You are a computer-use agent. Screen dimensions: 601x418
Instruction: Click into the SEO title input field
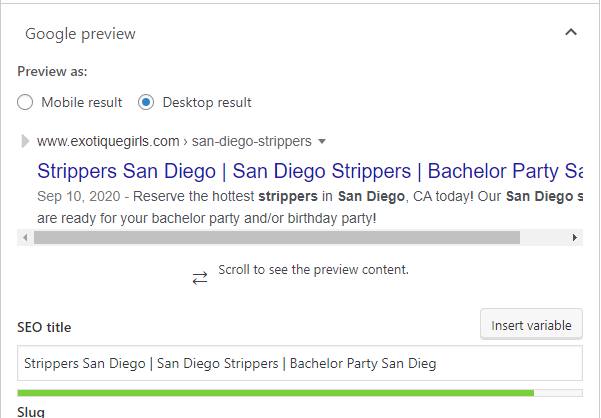point(300,363)
